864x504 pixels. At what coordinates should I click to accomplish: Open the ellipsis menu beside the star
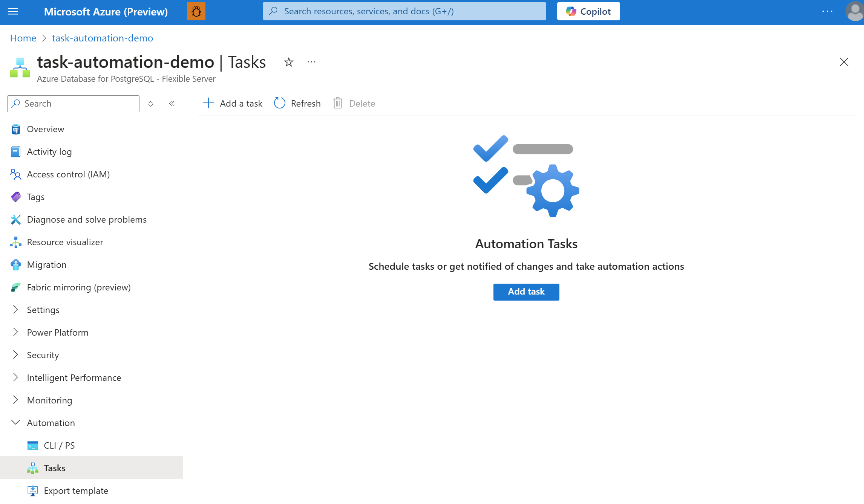pyautogui.click(x=311, y=62)
